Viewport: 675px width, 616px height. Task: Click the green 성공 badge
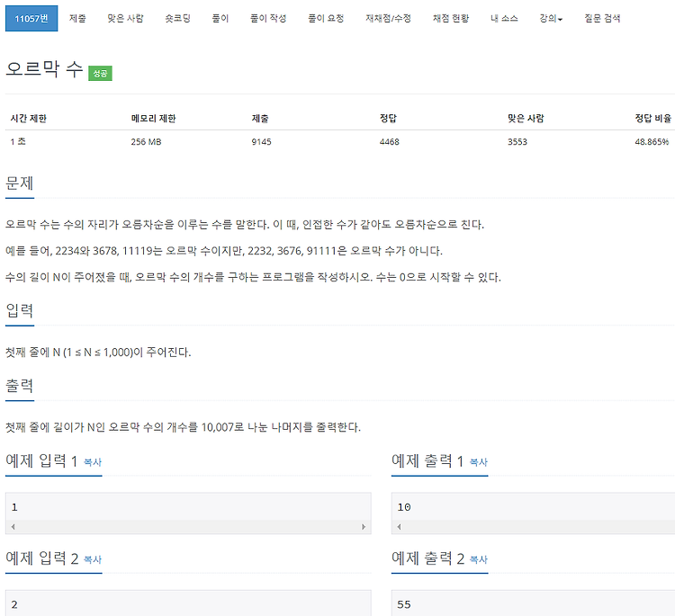(x=100, y=73)
